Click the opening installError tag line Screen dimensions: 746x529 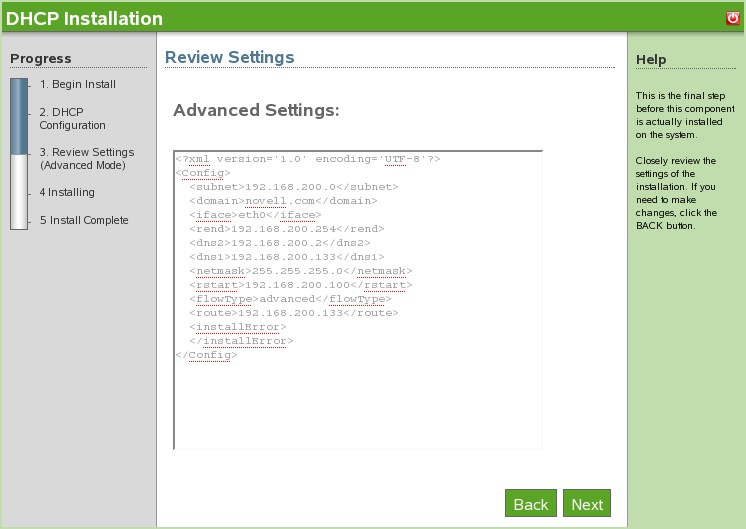[x=238, y=327]
